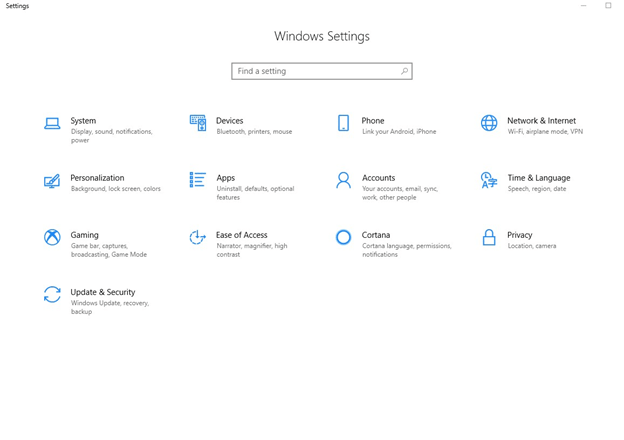
Task: Click the Settings window title text
Action: (x=17, y=6)
